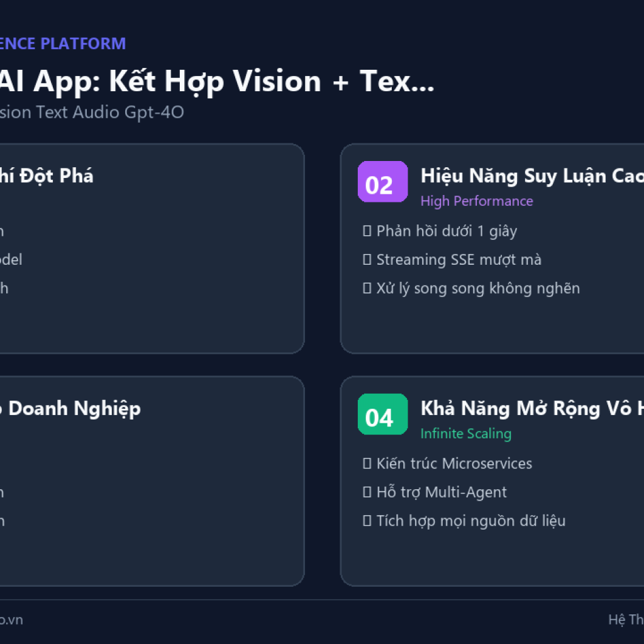Click bullet icon before Phản hồi dưới 1 giây
Image resolution: width=644 pixels, height=644 pixels.
367,231
